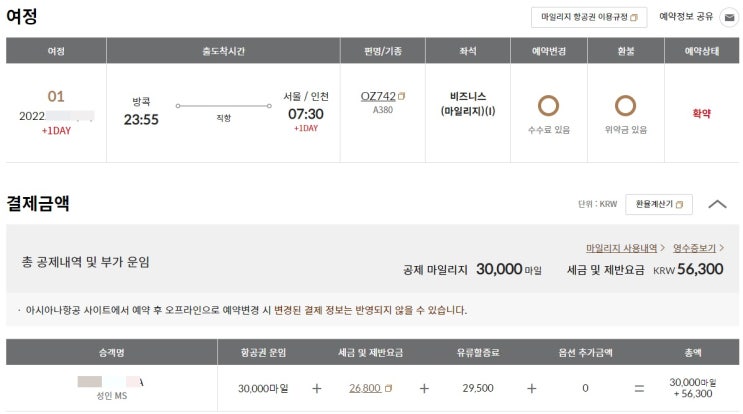Click the mail icon for 예약정보 공유
This screenshot has height=414, width=743.
click(x=729, y=17)
